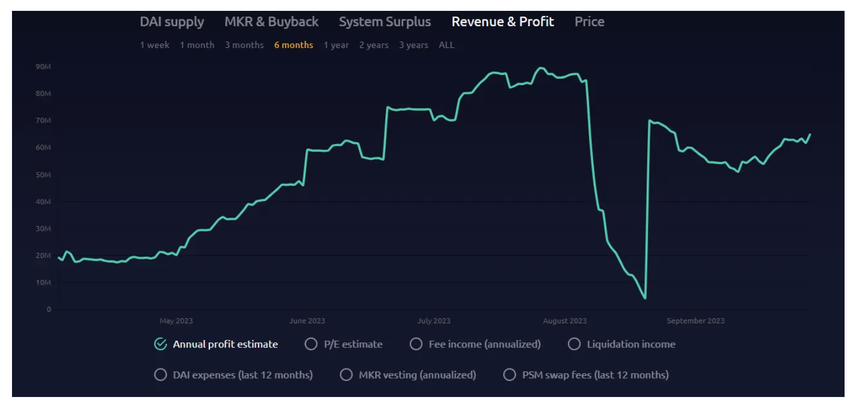
Task: Open the MKR & Buyback tab
Action: click(271, 22)
